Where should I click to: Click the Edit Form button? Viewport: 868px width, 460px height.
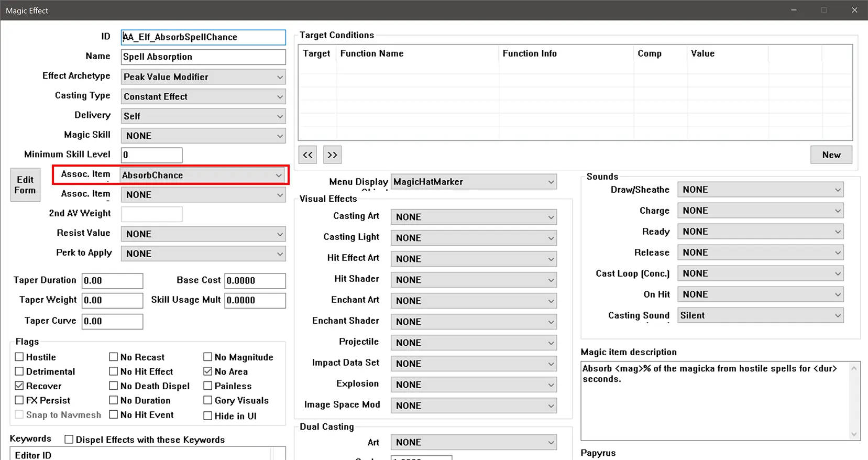(25, 185)
